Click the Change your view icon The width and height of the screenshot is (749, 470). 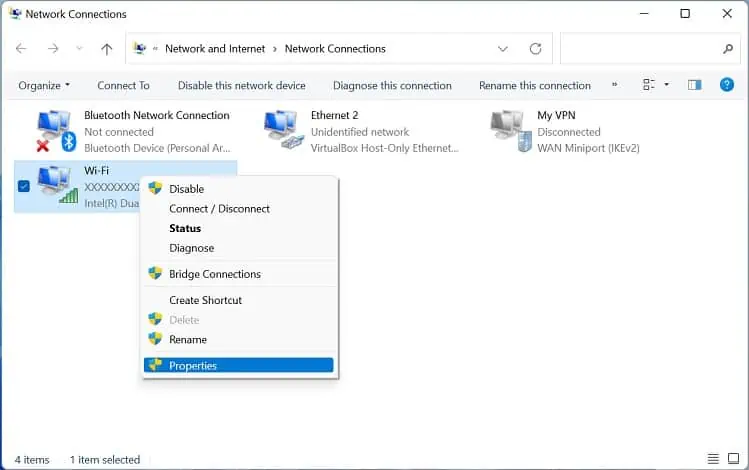(649, 85)
